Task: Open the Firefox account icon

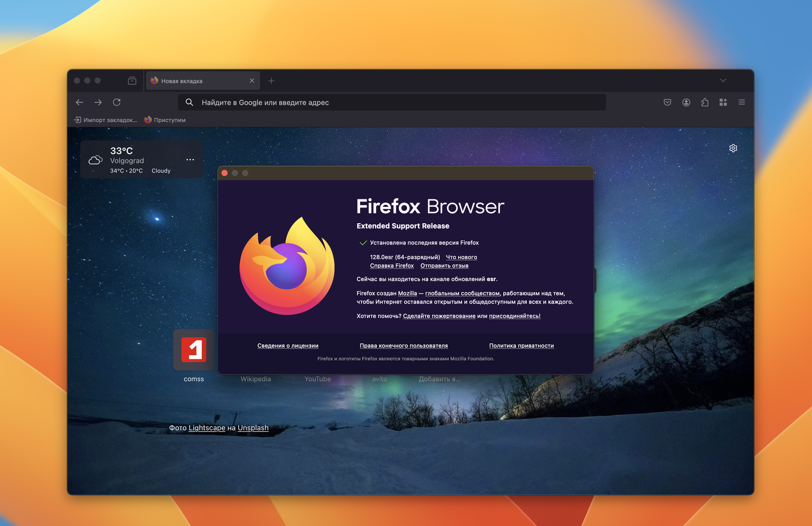Action: pyautogui.click(x=686, y=102)
